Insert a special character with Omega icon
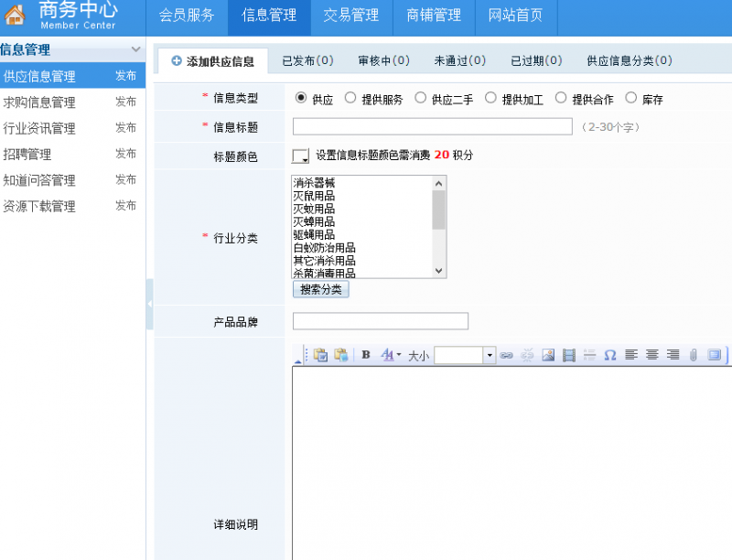This screenshot has height=560, width=732. [x=610, y=355]
